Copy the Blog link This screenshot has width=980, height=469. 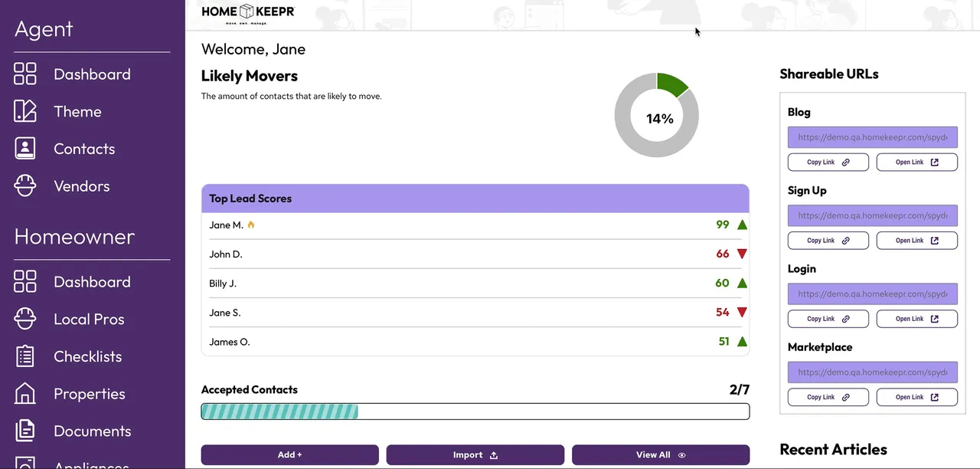pos(828,162)
